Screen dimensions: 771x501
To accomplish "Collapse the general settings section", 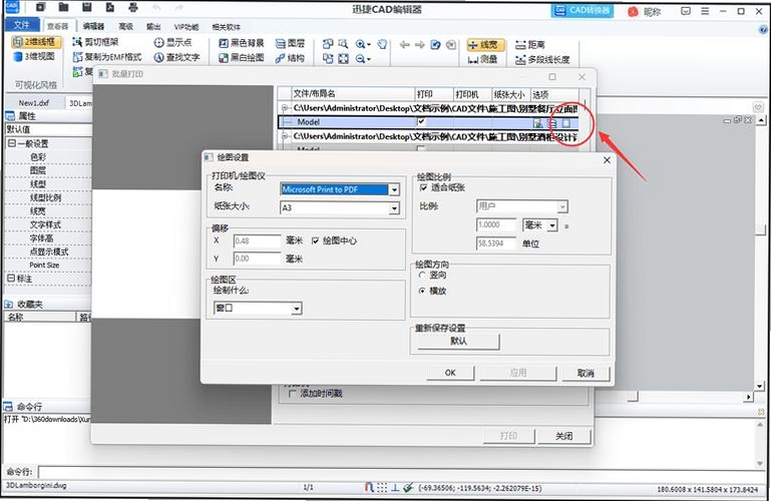I will click(x=11, y=144).
